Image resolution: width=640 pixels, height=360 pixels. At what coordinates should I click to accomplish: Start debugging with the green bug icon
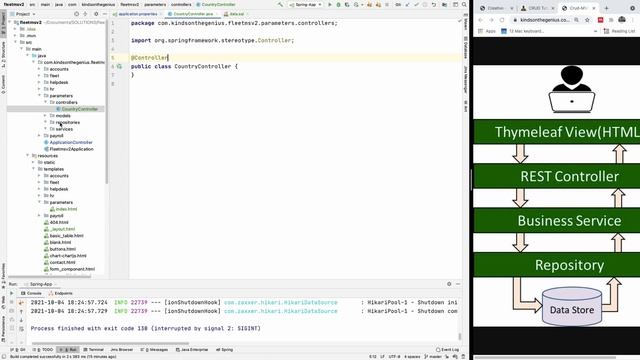coord(338,4)
